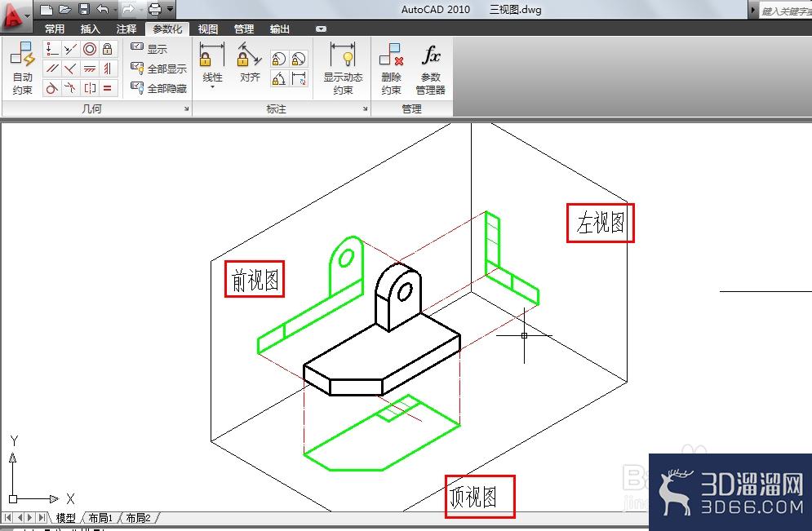Viewport: 812px width, 531px height.
Task: Click the keyword search input field
Action: pos(786,11)
